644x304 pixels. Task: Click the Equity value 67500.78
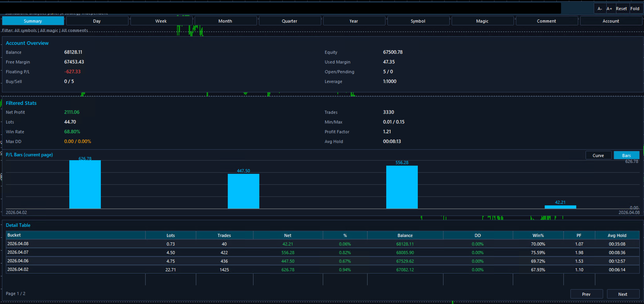click(393, 52)
